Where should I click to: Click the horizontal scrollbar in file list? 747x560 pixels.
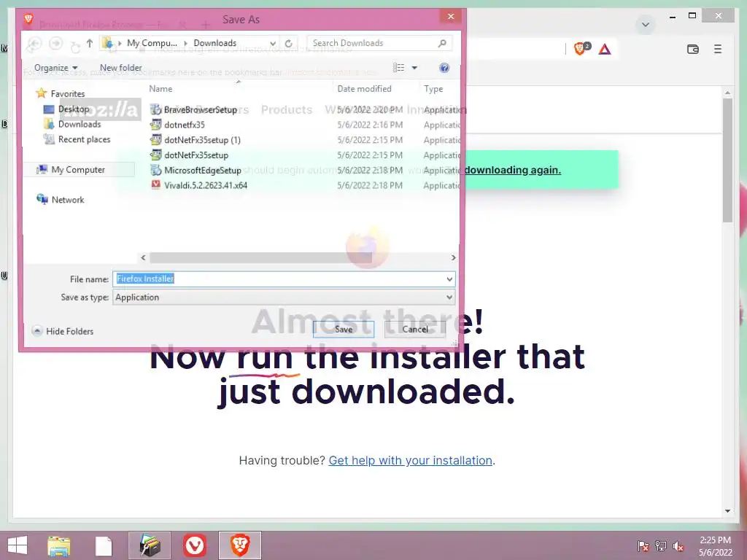pyautogui.click(x=260, y=257)
